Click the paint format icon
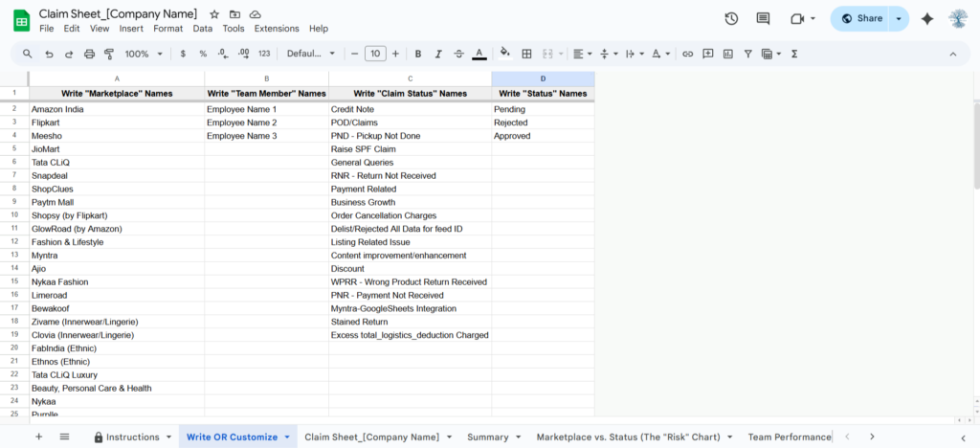 pos(108,54)
